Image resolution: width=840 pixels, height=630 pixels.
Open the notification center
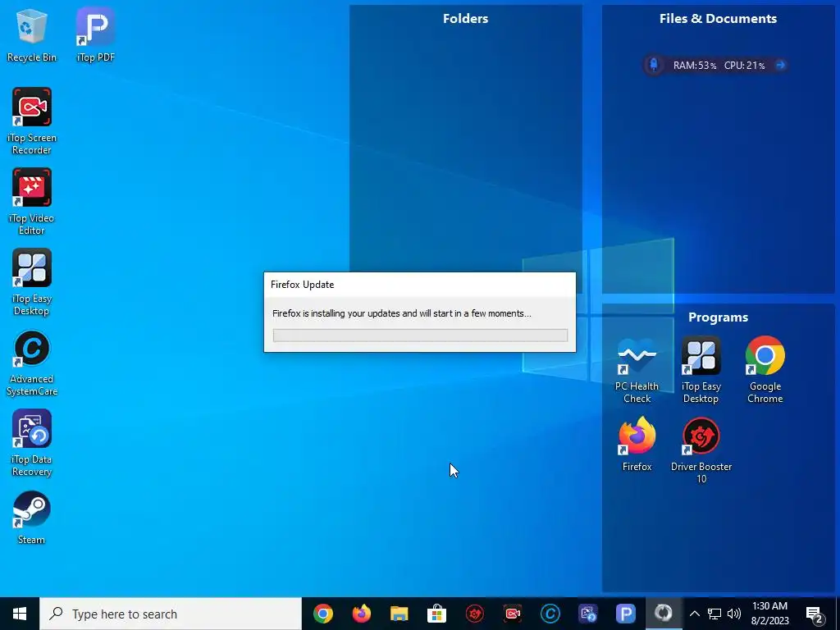point(815,614)
